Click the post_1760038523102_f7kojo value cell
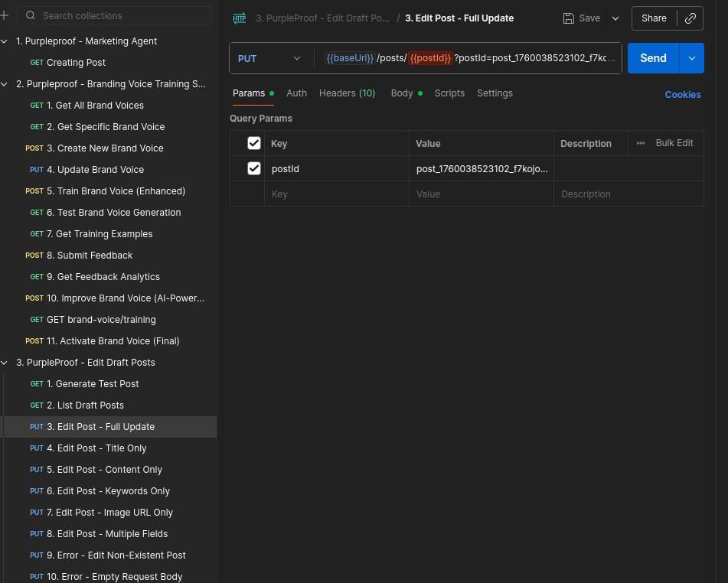Image resolution: width=728 pixels, height=583 pixels. tap(481, 169)
